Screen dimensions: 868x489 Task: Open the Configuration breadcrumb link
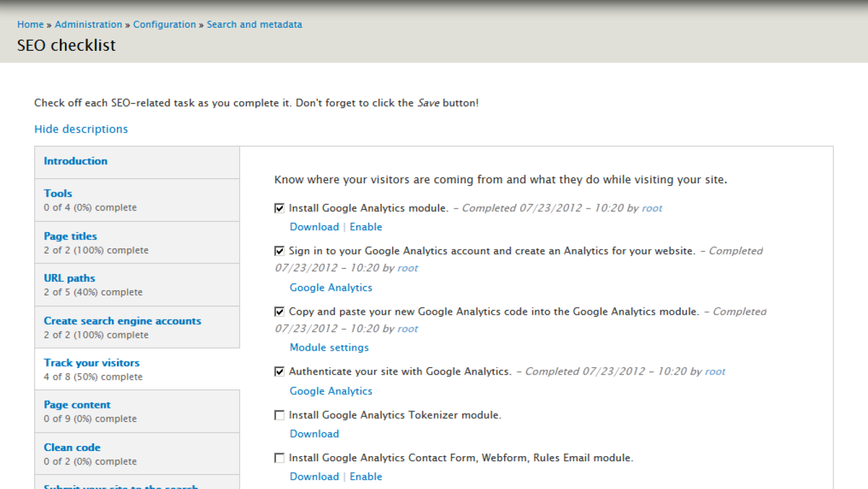click(x=165, y=24)
